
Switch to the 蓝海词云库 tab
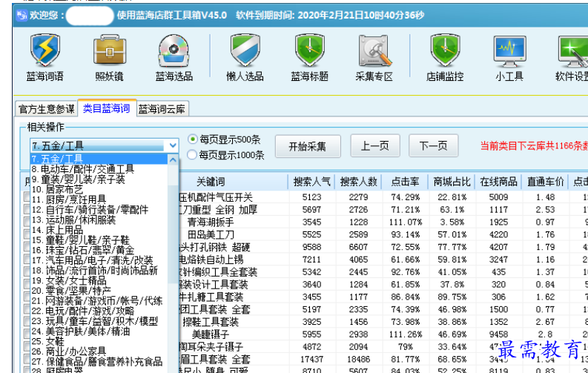tap(162, 109)
